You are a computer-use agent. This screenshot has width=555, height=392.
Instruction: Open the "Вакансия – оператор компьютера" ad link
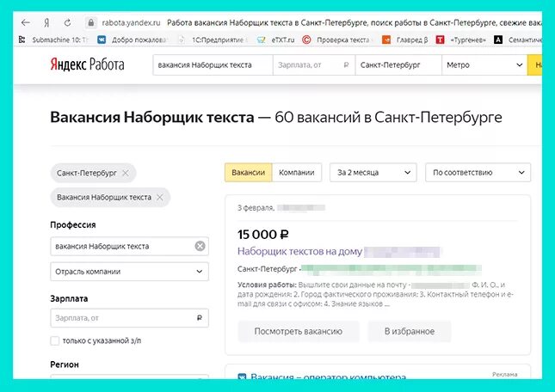pyautogui.click(x=328, y=377)
